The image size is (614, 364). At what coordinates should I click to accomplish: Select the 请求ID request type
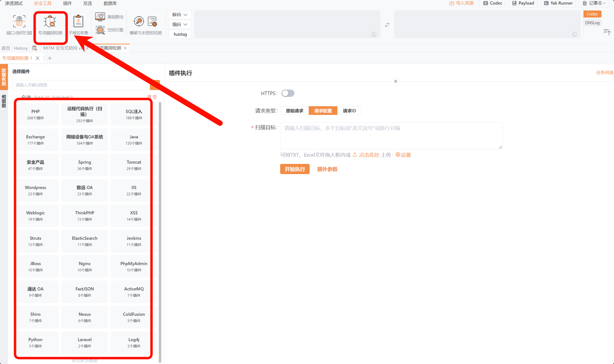[x=349, y=111]
